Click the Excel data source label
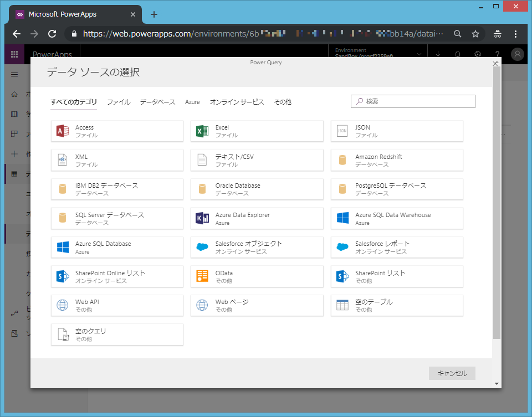Viewport: 532px width, 417px height. coord(222,127)
